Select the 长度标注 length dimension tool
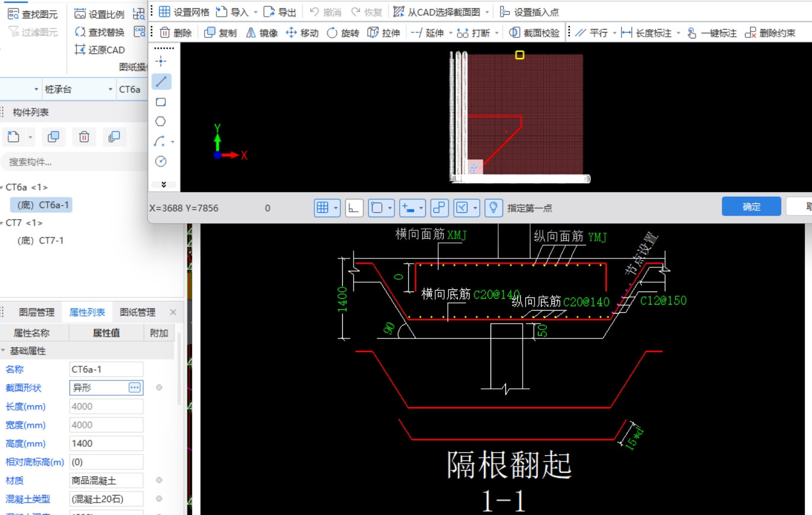 pos(647,33)
